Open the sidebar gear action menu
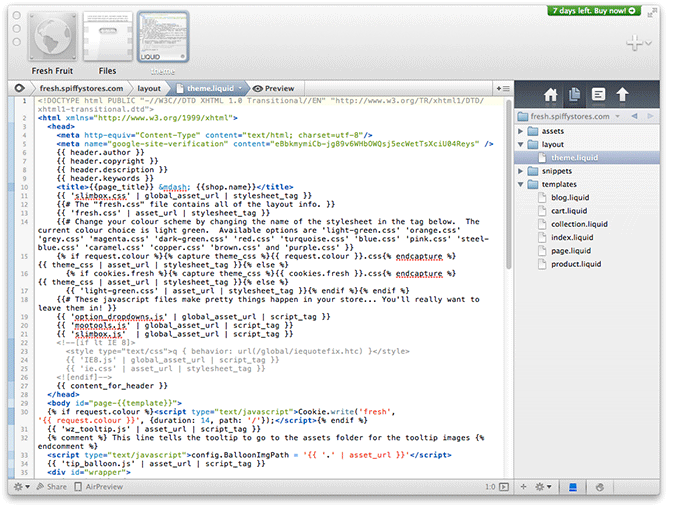The width and height of the screenshot is (675, 506). click(x=543, y=487)
